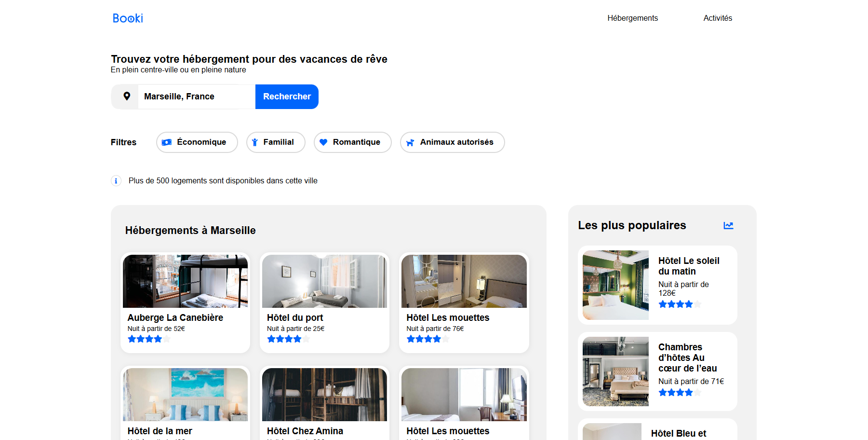The width and height of the screenshot is (868, 440).
Task: Click the Chambres d'hôtes Au cœur de l'eau photo
Action: [x=615, y=371]
